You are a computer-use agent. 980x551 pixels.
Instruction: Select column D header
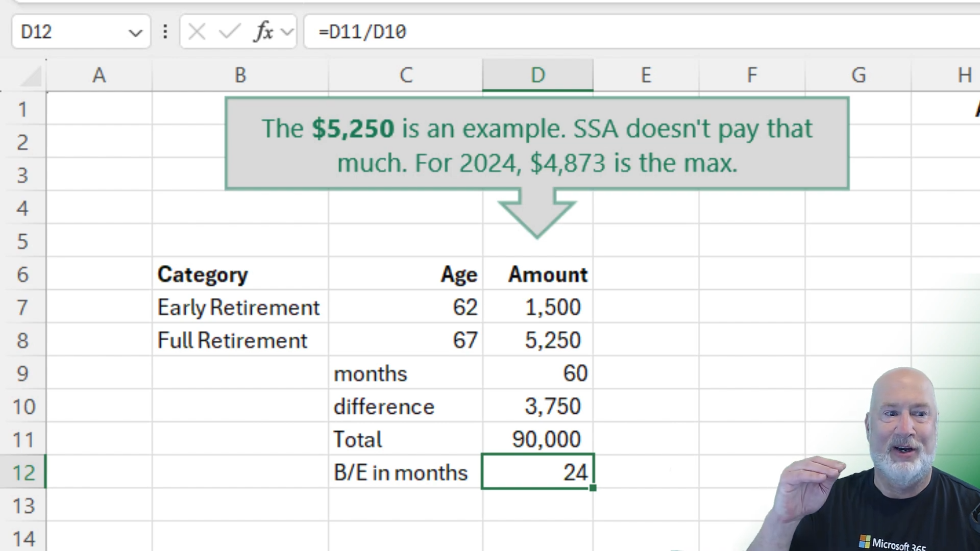(x=537, y=76)
